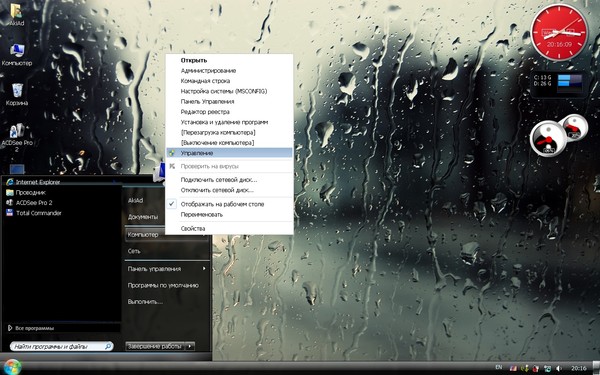Open Программы по умолчанию
Viewport: 600px width, 375px height.
tap(163, 285)
